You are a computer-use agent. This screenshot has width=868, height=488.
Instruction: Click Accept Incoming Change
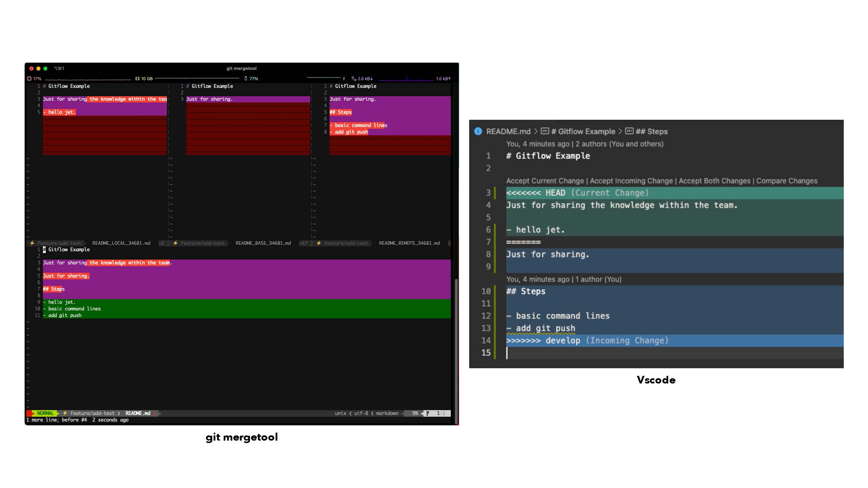[x=631, y=181]
